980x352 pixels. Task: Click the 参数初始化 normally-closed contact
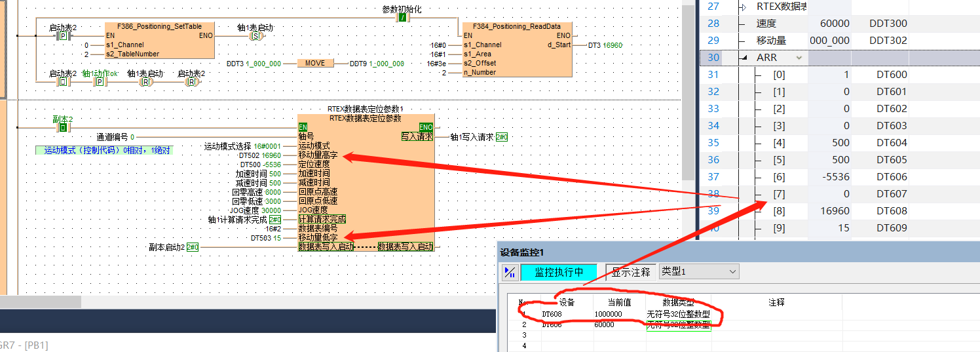coord(403,18)
